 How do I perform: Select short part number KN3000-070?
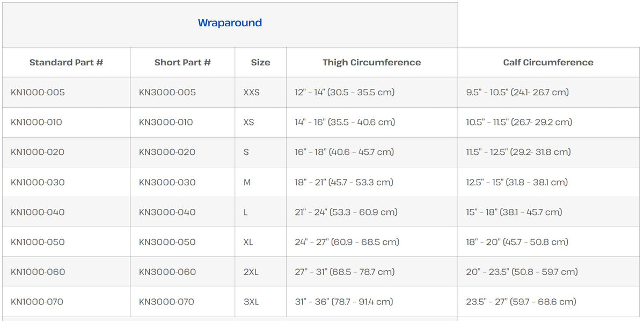pos(166,302)
